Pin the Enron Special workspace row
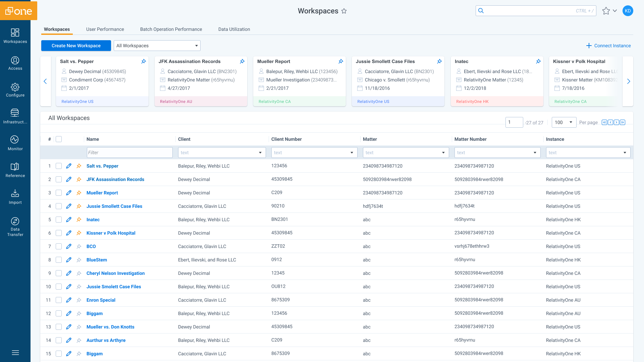Screen dimensions: 644x362 pyautogui.click(x=79, y=300)
